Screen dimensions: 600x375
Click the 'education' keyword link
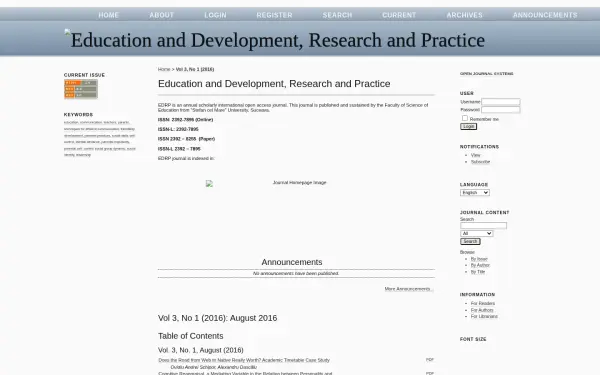(x=71, y=122)
